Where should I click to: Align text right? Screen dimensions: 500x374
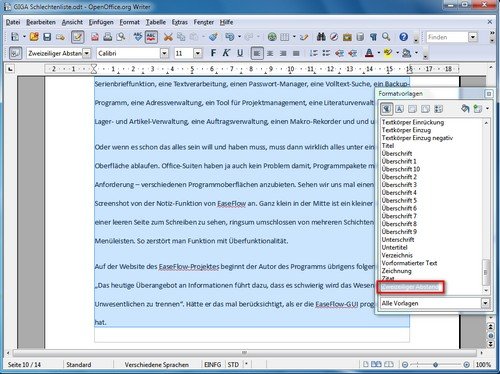(x=283, y=53)
